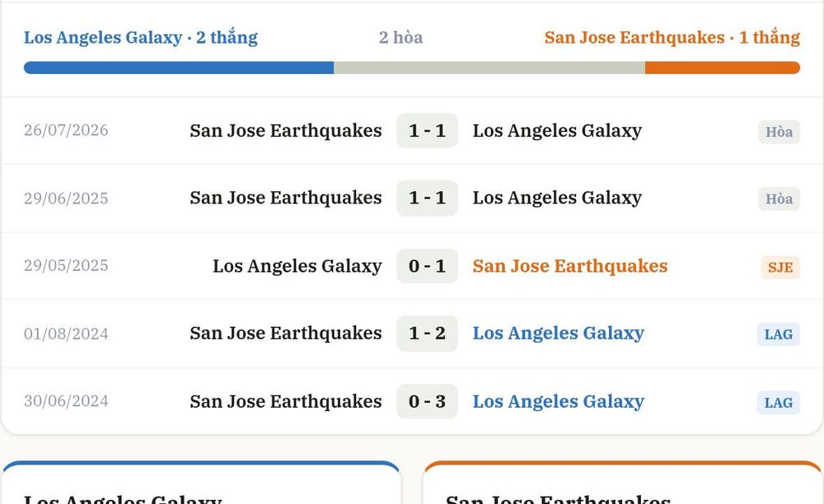
Task: Open the 1 - 1 score on 26/07/2026
Action: (427, 131)
